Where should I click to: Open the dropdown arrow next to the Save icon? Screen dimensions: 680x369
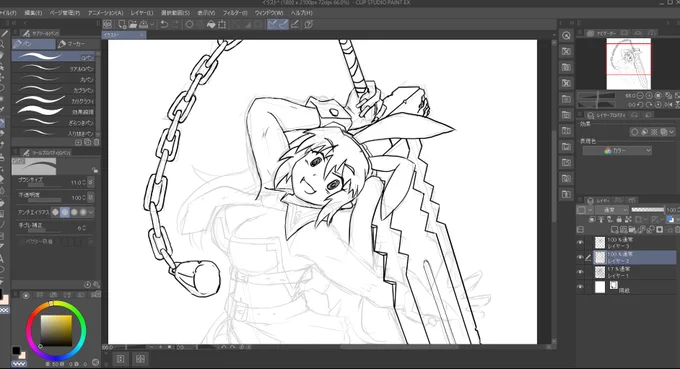coord(151,25)
